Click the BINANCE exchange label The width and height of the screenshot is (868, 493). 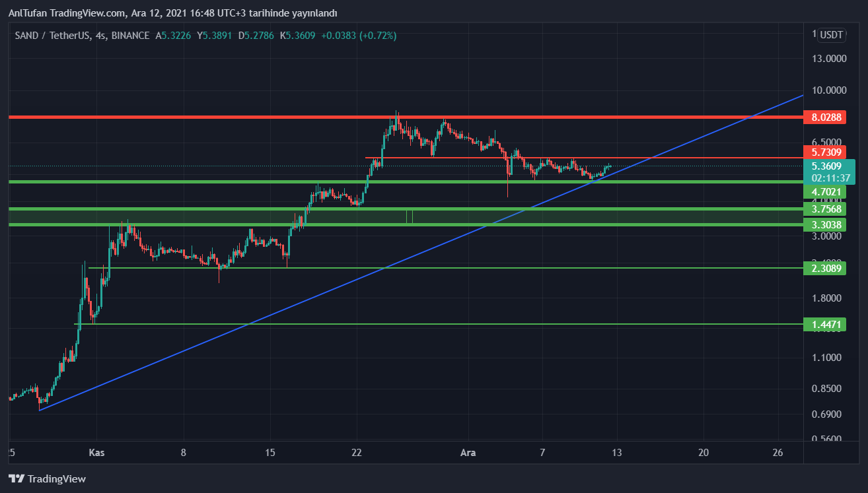131,36
